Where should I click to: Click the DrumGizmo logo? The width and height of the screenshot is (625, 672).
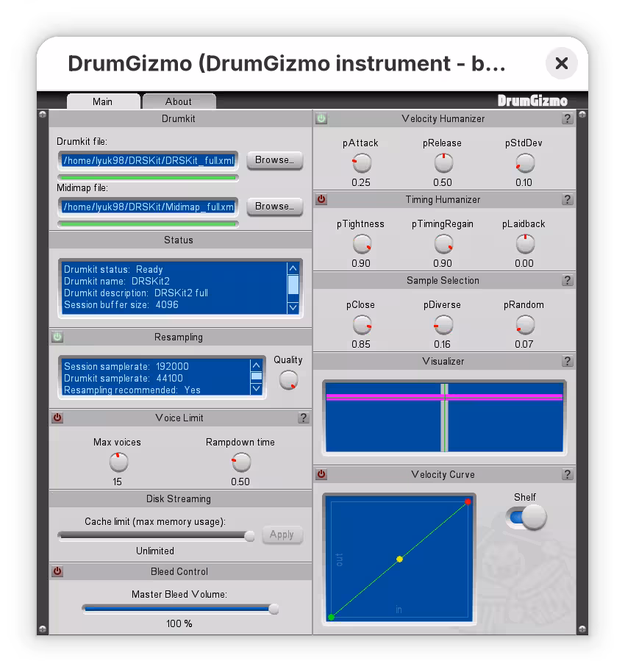pyautogui.click(x=532, y=101)
